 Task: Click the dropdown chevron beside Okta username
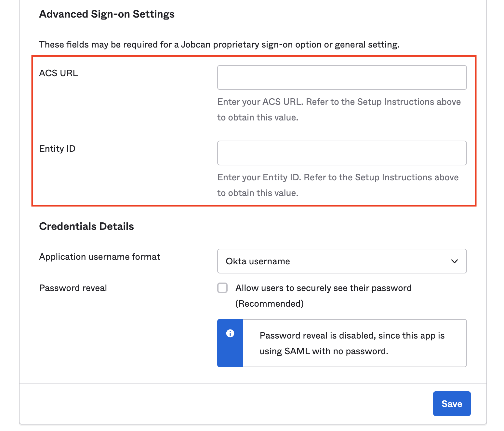click(x=455, y=261)
